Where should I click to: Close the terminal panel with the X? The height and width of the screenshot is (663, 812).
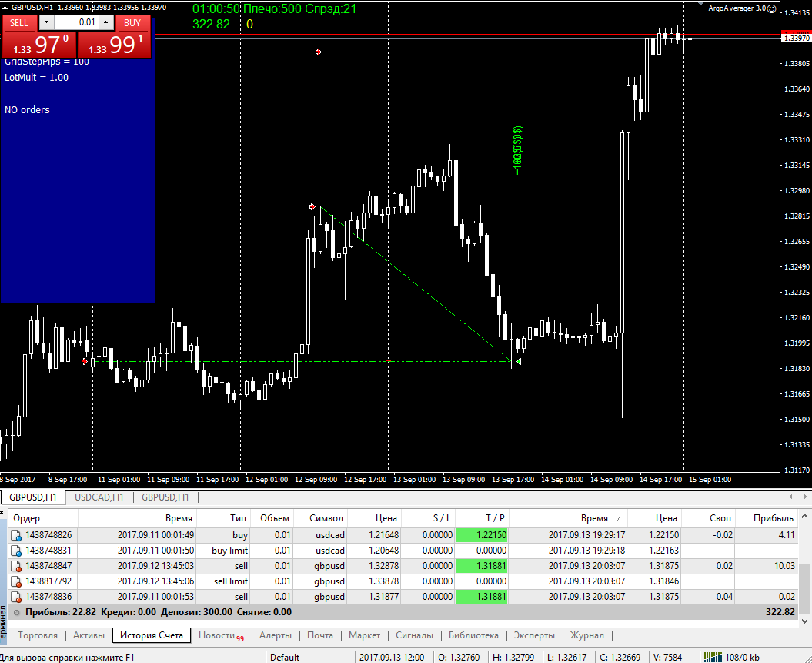tap(2, 512)
